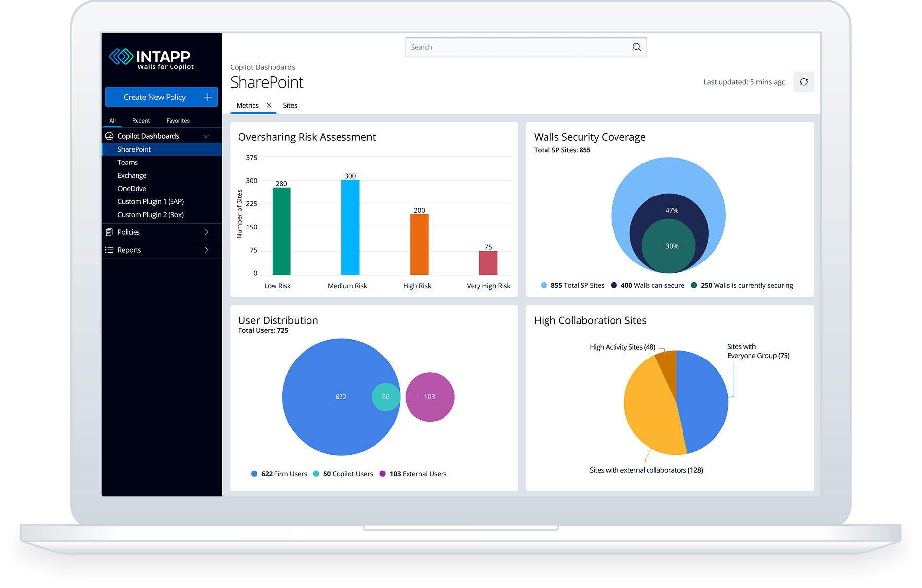
Task: Select the Recent filter tab
Action: (x=141, y=120)
